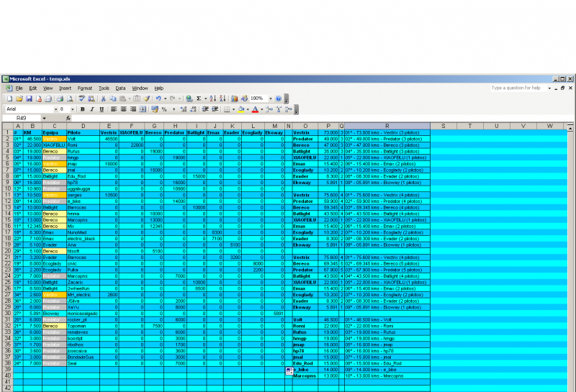
Task: Sort ascending A to Z
Action: [x=212, y=99]
